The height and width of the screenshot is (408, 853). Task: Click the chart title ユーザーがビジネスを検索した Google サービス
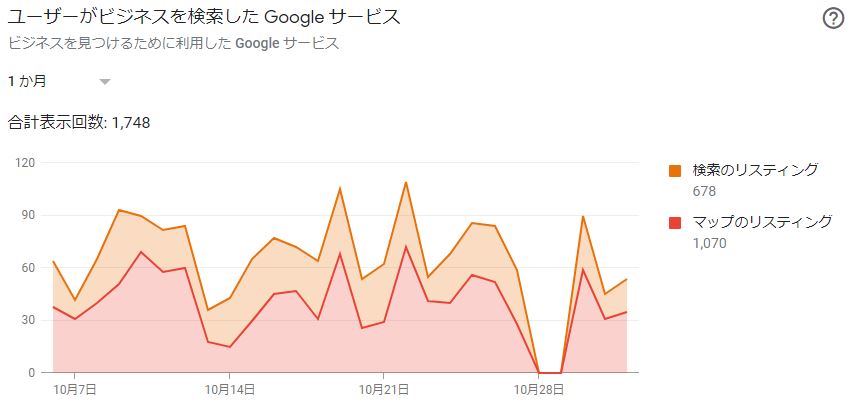pos(204,17)
